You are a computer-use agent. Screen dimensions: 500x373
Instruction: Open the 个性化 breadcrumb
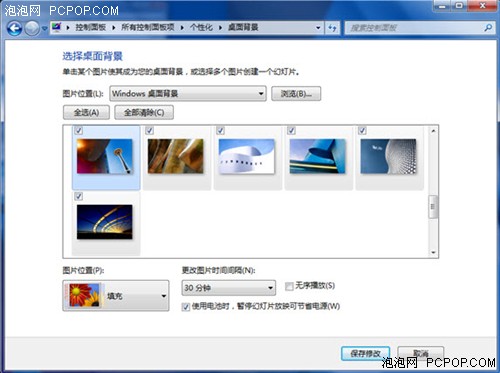click(201, 27)
